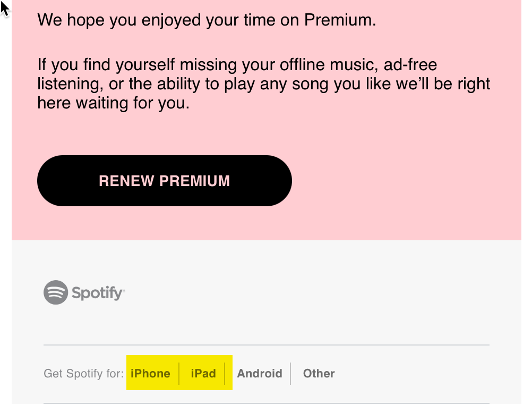This screenshot has width=532, height=404.
Task: Click the RENEW PREMIUM button
Action: [165, 181]
